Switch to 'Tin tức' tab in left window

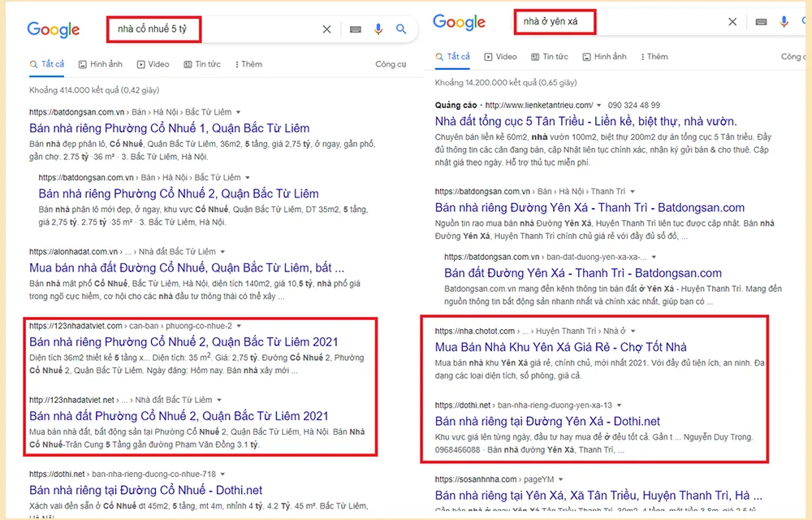pyautogui.click(x=202, y=64)
